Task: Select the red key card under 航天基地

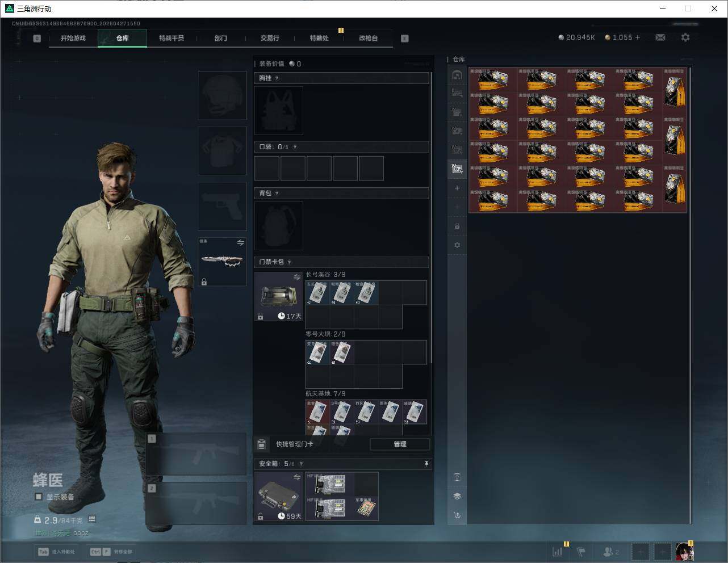Action: click(318, 412)
